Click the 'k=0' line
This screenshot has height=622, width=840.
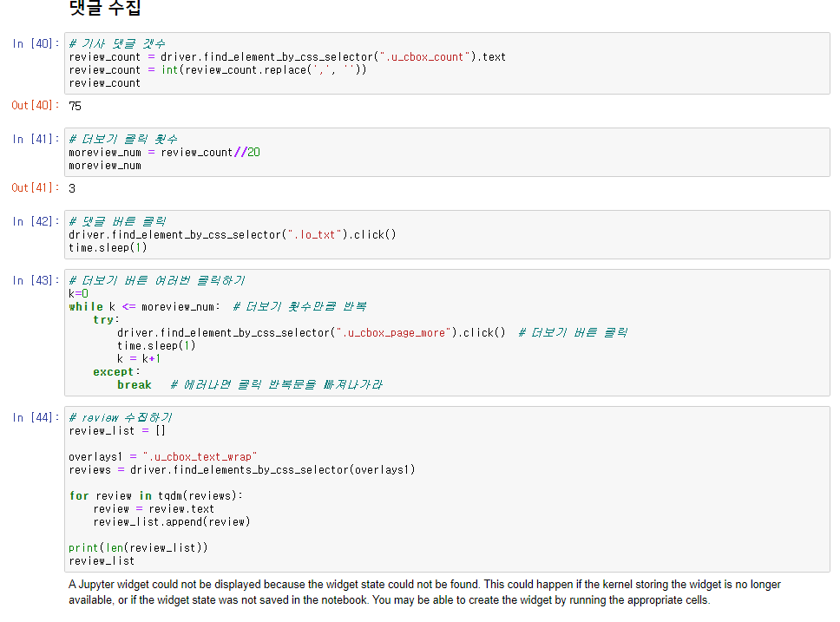78,293
